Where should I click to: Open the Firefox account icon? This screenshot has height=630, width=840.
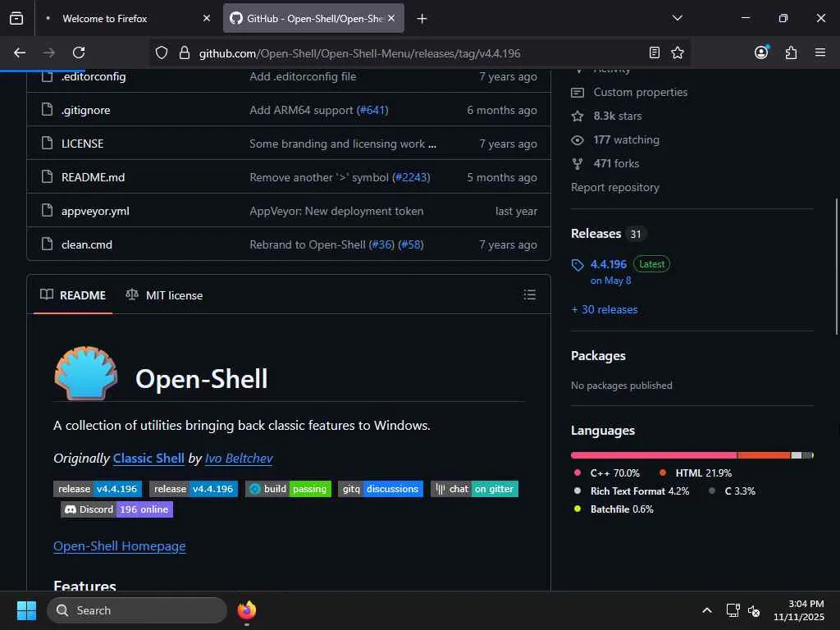coord(761,52)
